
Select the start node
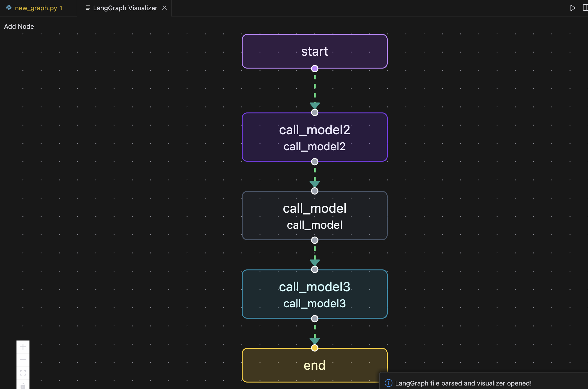tap(314, 51)
